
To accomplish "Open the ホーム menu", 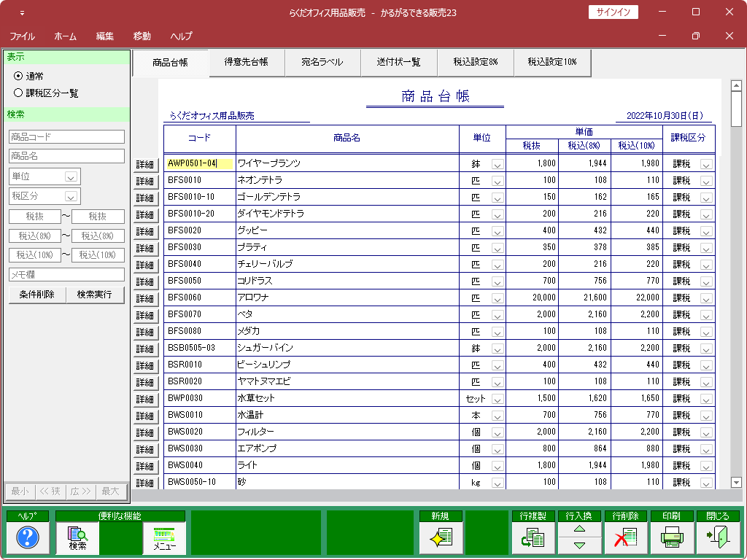I will (x=65, y=36).
